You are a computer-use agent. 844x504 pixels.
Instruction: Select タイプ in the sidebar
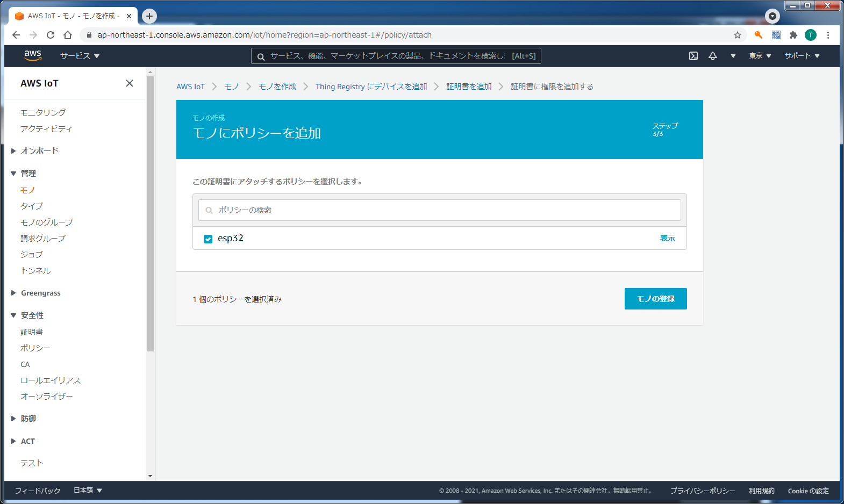tap(32, 206)
